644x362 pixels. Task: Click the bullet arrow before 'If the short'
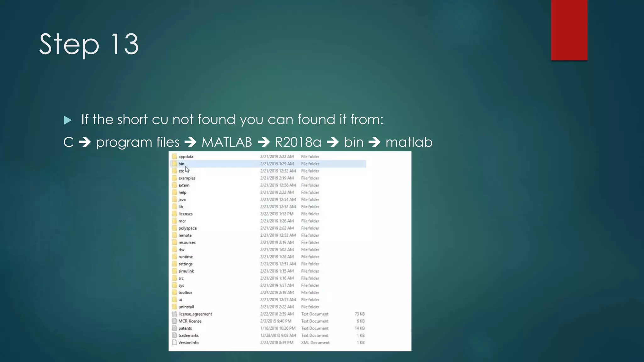tap(68, 120)
